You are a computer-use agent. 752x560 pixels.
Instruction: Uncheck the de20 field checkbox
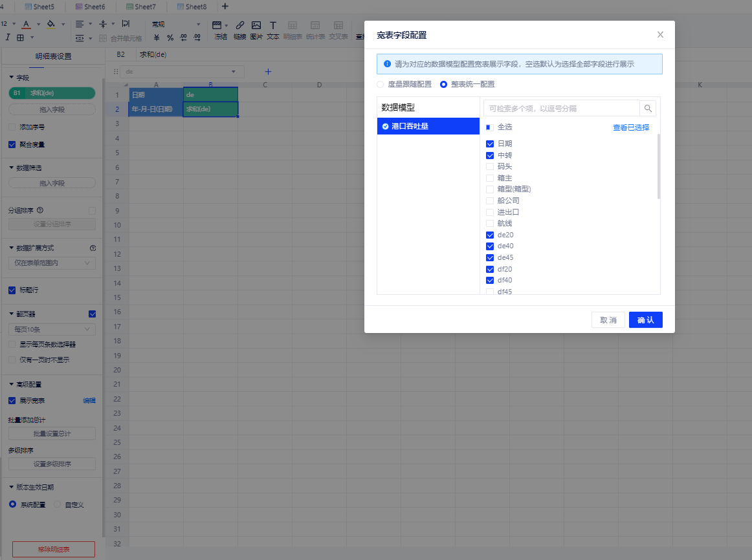pyautogui.click(x=490, y=235)
